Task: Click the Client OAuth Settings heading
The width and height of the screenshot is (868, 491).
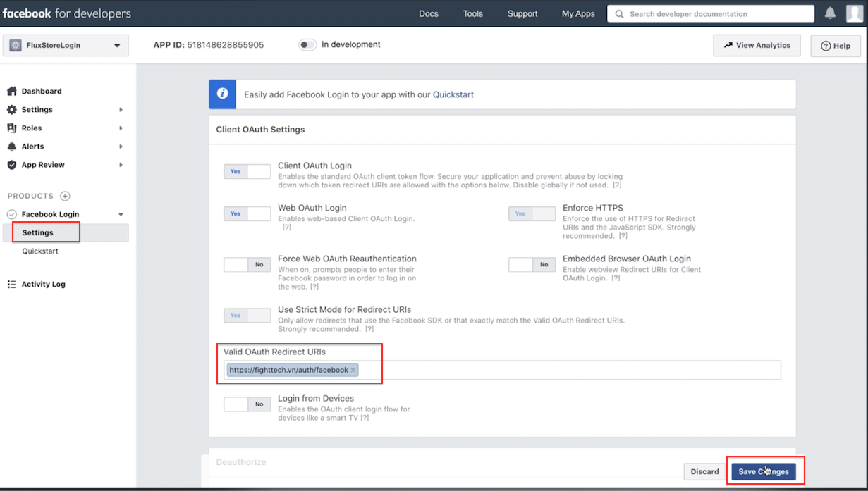Action: point(260,130)
